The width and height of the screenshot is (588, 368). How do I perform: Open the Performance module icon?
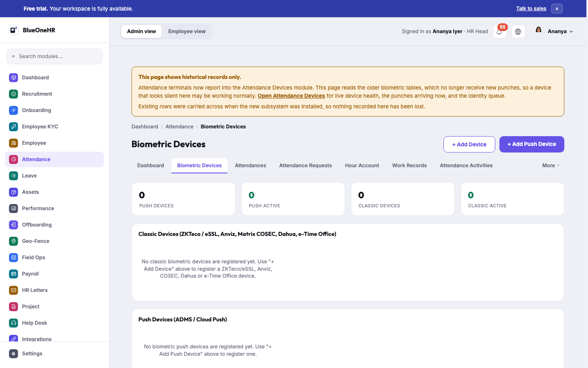[x=13, y=208]
